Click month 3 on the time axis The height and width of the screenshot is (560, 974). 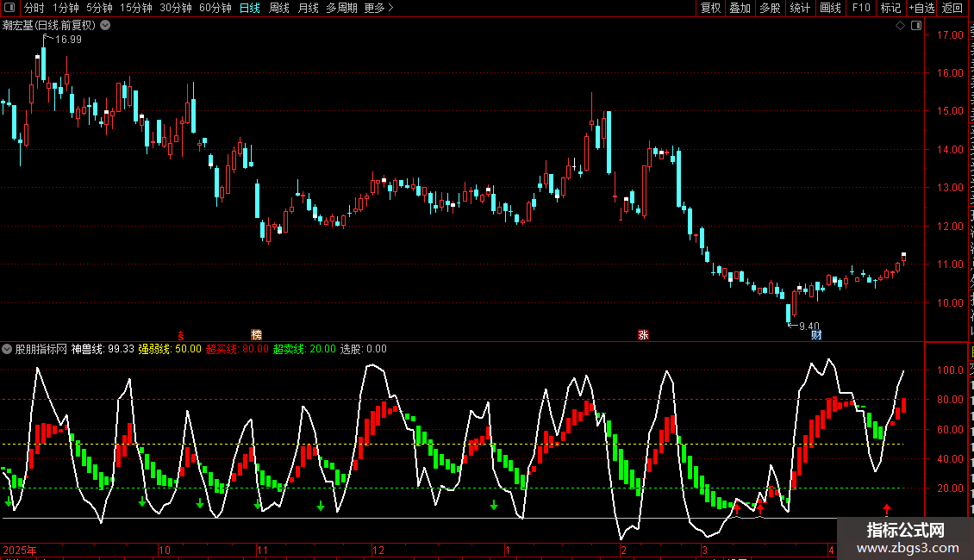(704, 550)
